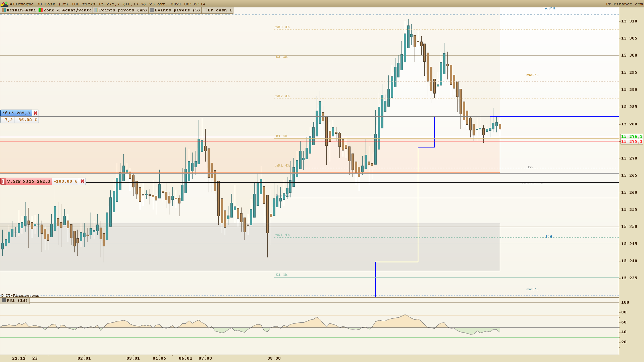Click the DEMO candlestick icon in title bar

(x=4, y=4)
